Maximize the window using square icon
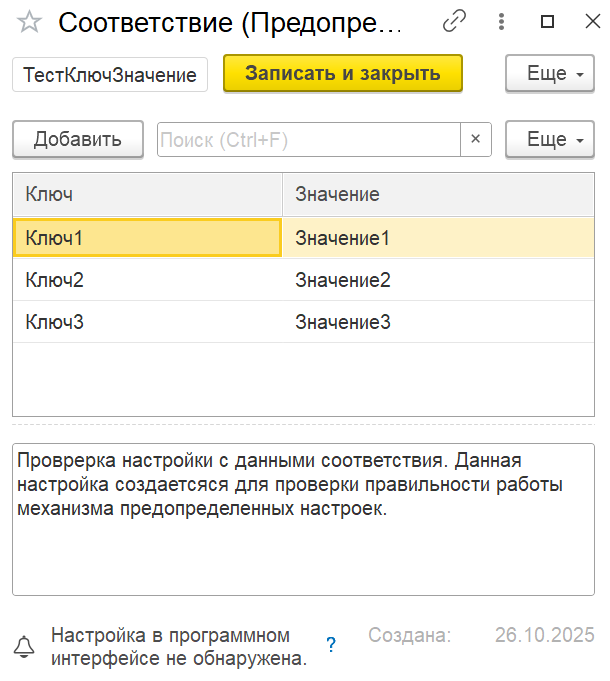The height and width of the screenshot is (681, 610). click(x=547, y=21)
